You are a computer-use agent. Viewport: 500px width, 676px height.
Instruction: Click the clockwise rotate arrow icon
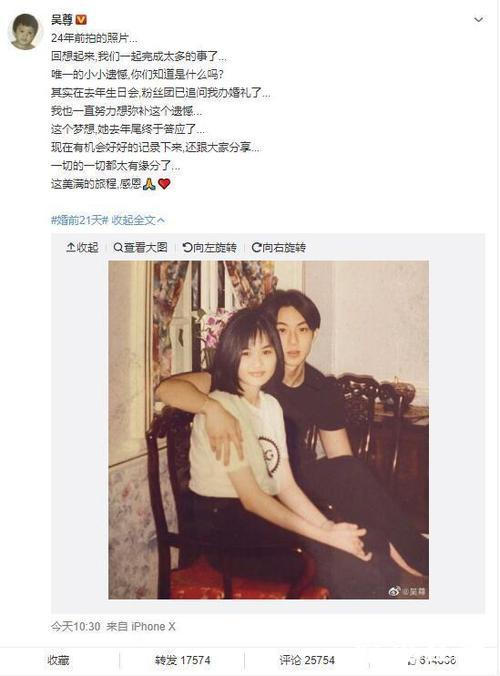coord(256,247)
